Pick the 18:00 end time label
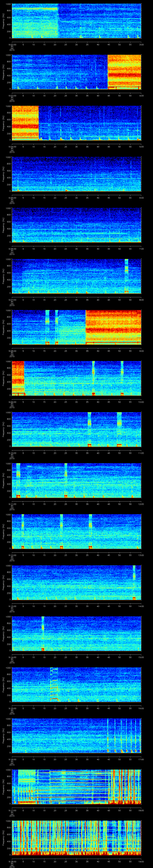This screenshot has height=868, width=153. (x=141, y=810)
